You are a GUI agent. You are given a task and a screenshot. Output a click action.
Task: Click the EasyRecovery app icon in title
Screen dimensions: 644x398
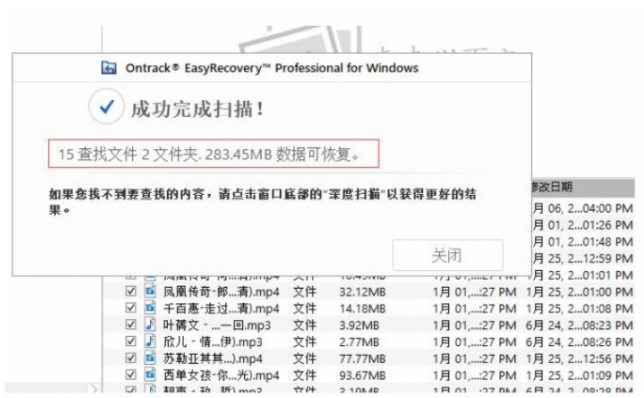click(109, 68)
